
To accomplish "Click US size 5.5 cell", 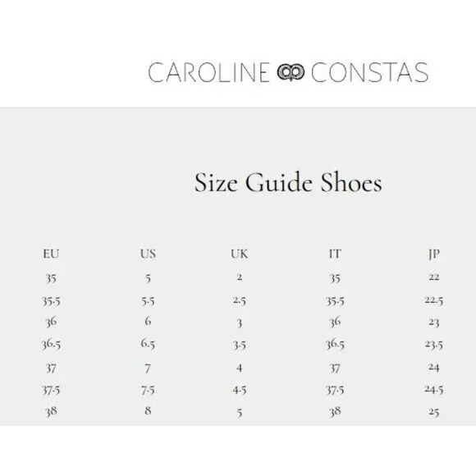I will (149, 301).
